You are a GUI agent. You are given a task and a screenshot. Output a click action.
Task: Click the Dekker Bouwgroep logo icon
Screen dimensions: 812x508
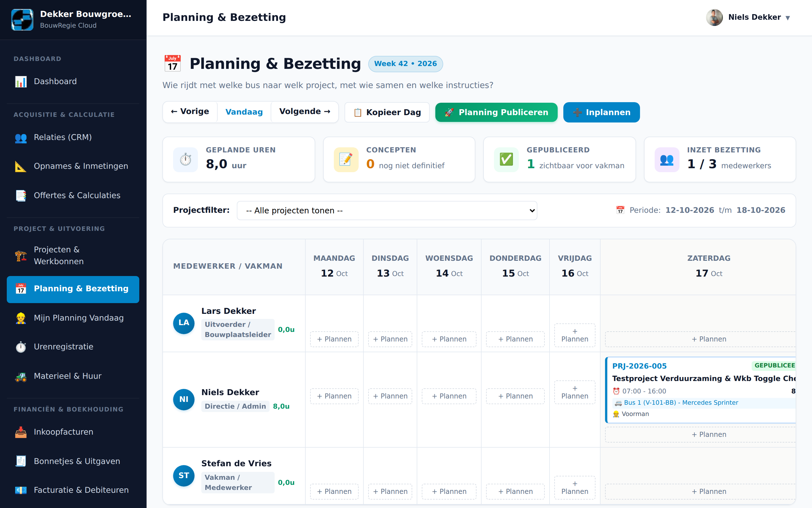22,19
